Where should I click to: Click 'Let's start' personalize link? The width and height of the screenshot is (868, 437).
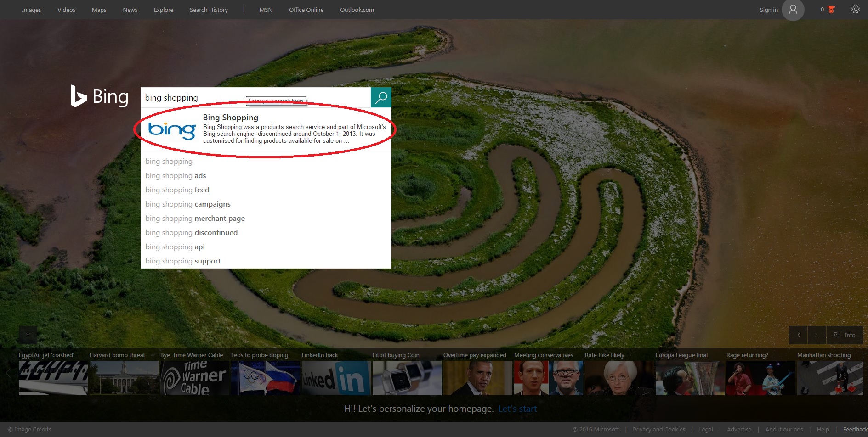click(517, 409)
